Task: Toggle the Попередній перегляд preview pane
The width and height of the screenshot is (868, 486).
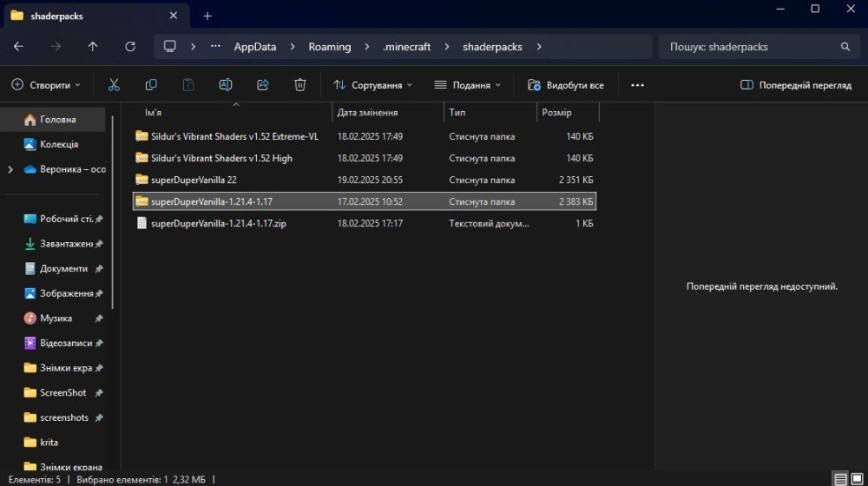Action: (795, 85)
